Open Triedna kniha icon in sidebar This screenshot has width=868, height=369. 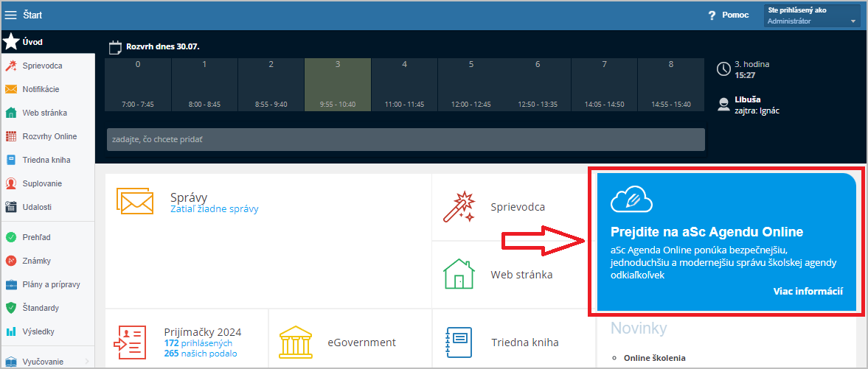click(10, 160)
